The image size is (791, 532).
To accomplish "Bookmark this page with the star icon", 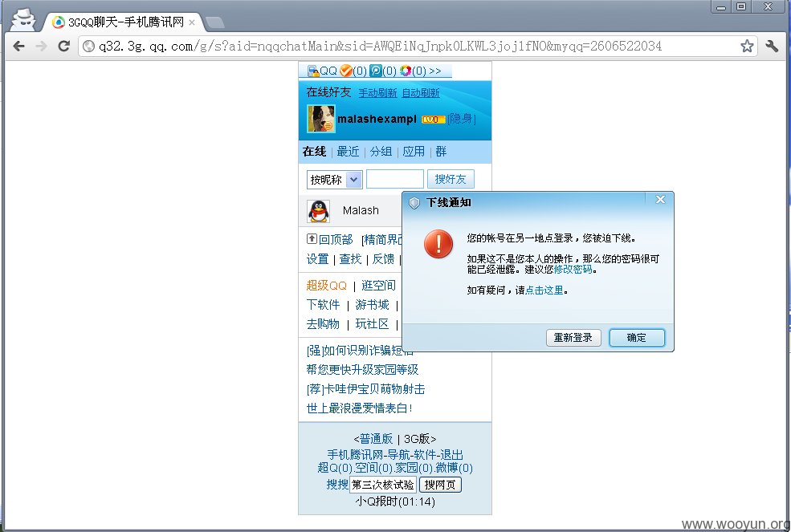I will coord(747,47).
